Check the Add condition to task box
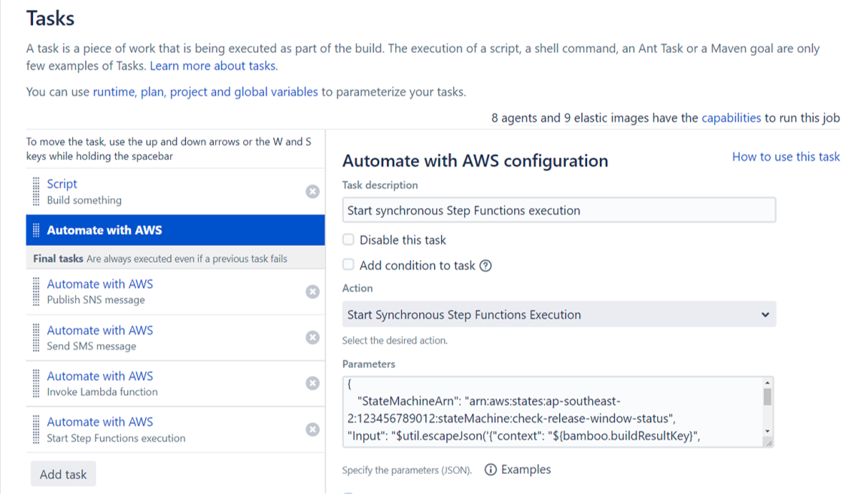Image resolution: width=868 pixels, height=494 pixels. pos(348,265)
